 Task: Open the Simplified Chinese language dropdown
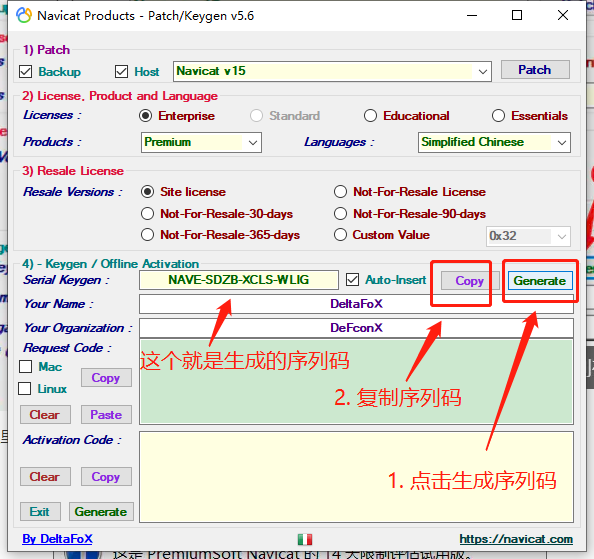(494, 142)
